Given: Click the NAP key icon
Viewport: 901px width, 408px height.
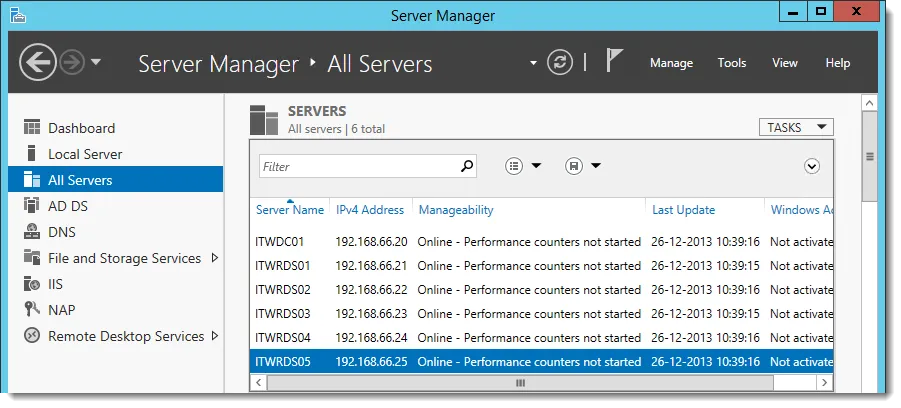Looking at the screenshot, I should point(32,309).
